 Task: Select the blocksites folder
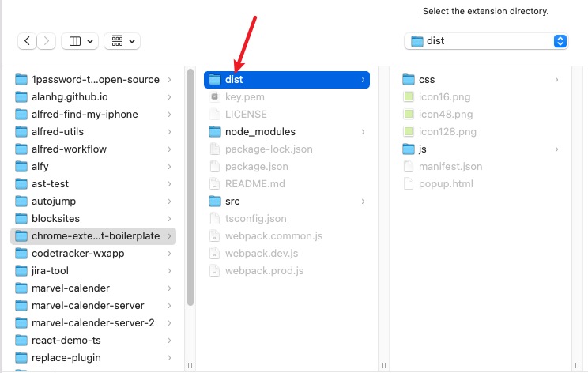(93, 219)
